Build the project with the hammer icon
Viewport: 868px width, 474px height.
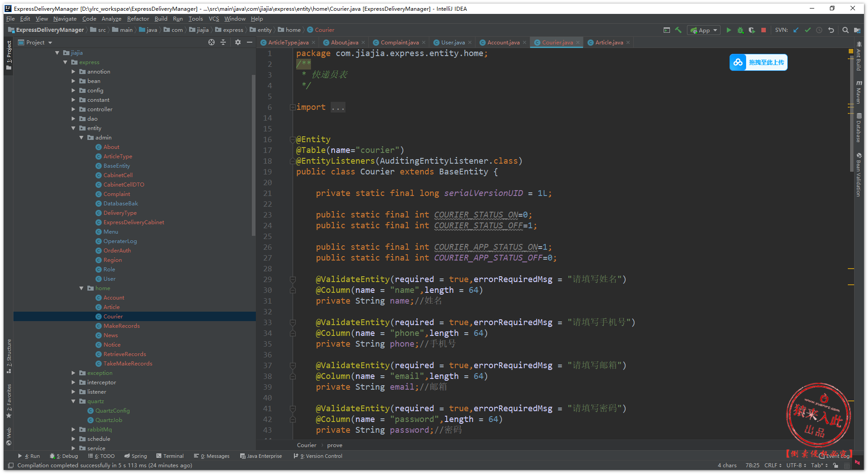(678, 30)
